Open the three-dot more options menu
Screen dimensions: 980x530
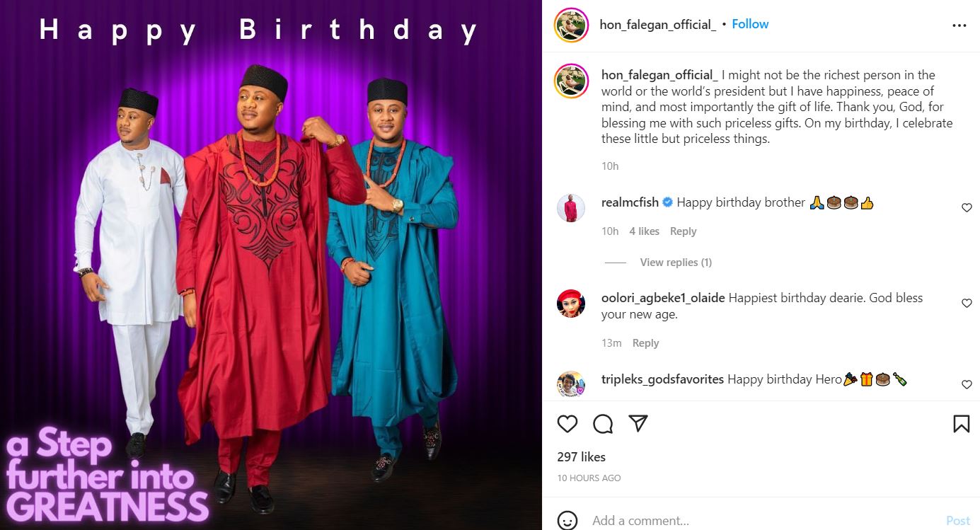[959, 25]
